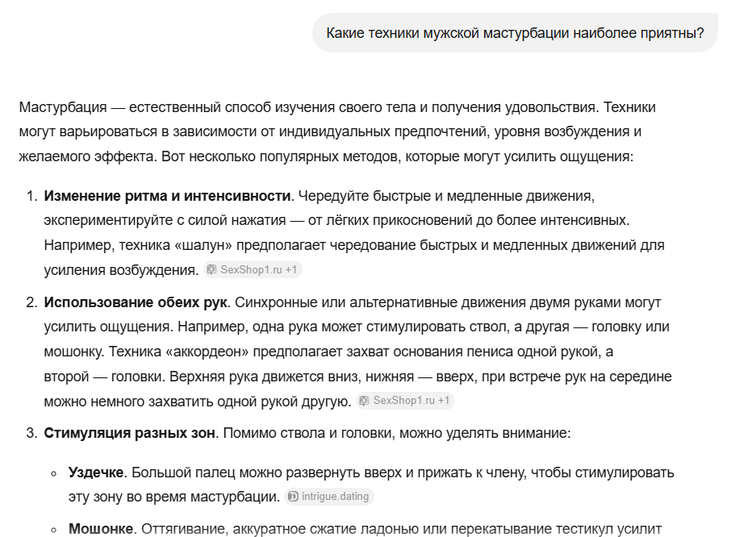Open the SexShop1.ru citation after list item 1
Screen dimensions: 756x537
[x=253, y=269]
